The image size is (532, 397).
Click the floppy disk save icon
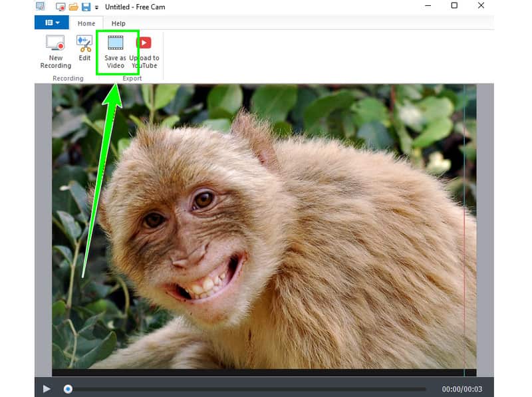pos(86,7)
